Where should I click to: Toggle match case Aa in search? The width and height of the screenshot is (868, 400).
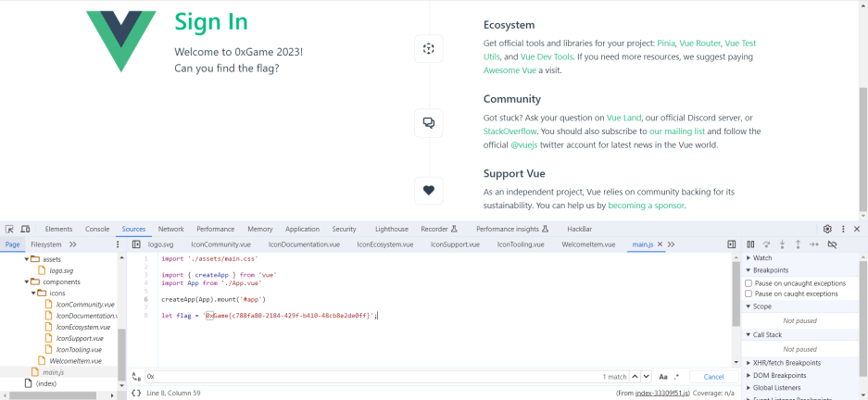tap(663, 377)
